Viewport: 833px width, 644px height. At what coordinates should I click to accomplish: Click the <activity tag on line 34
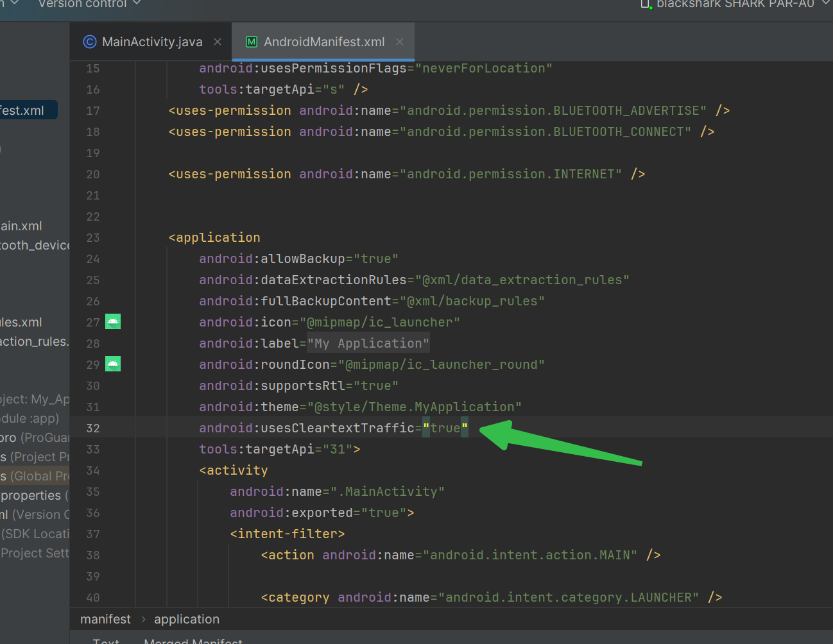(x=234, y=470)
